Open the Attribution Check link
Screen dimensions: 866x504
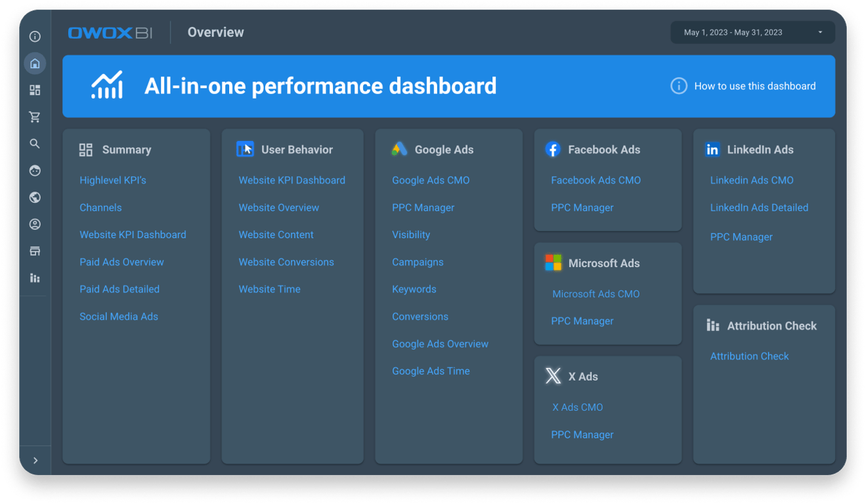tap(749, 356)
